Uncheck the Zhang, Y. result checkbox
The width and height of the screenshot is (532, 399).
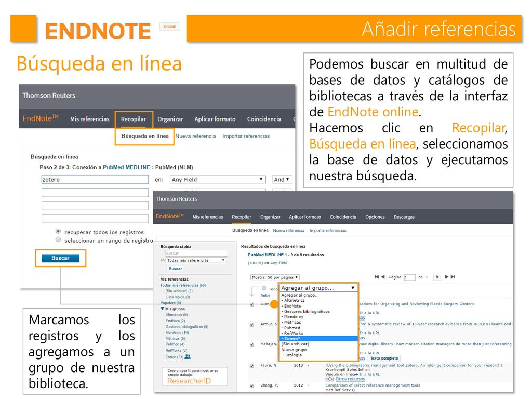coord(252,386)
